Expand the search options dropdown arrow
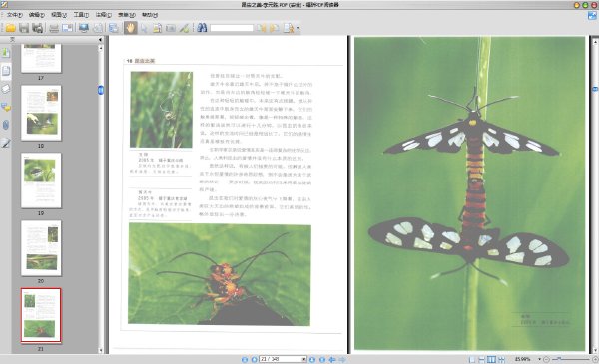Screen dimensions: 599x364 [x=298, y=28]
